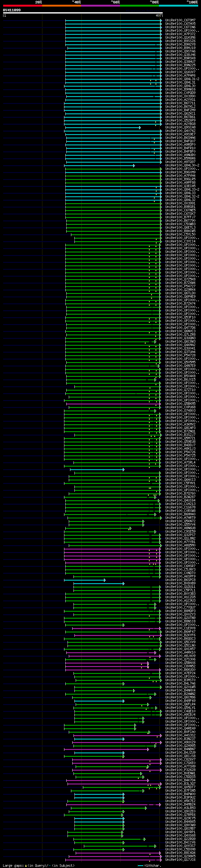
Task: Select hit label UniRef100_B4FZM9
Action: [x=180, y=110]
